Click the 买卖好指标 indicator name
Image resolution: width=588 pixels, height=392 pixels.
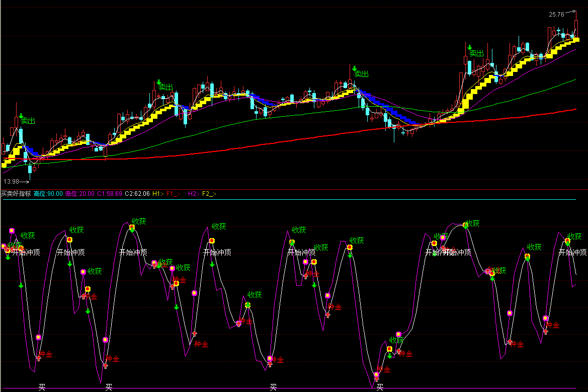pyautogui.click(x=16, y=193)
